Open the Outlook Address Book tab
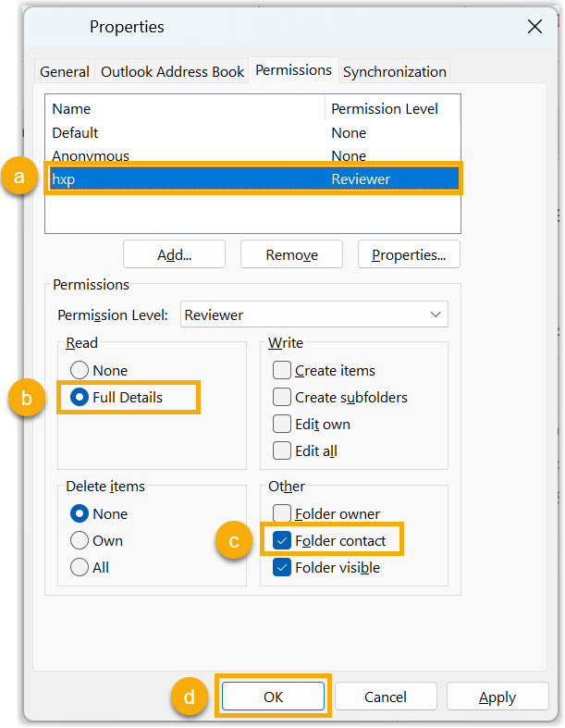 point(172,71)
